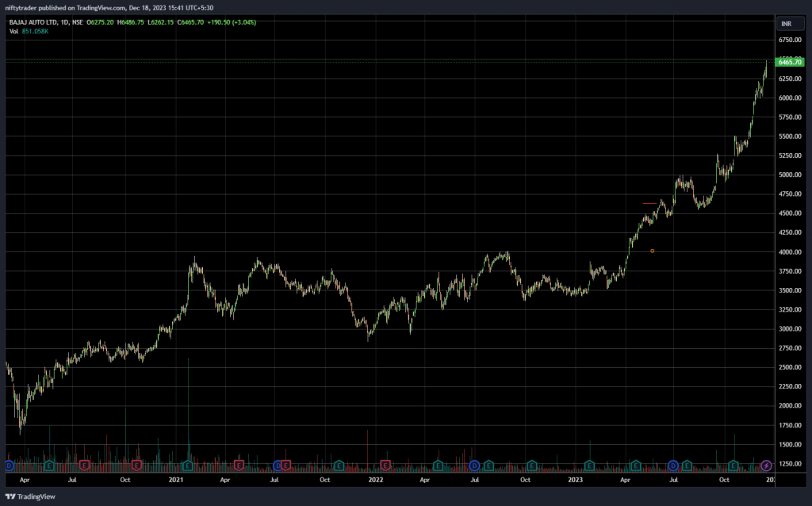Open the red earnings marker near Oct 2020
The image size is (812, 506).
(136, 466)
